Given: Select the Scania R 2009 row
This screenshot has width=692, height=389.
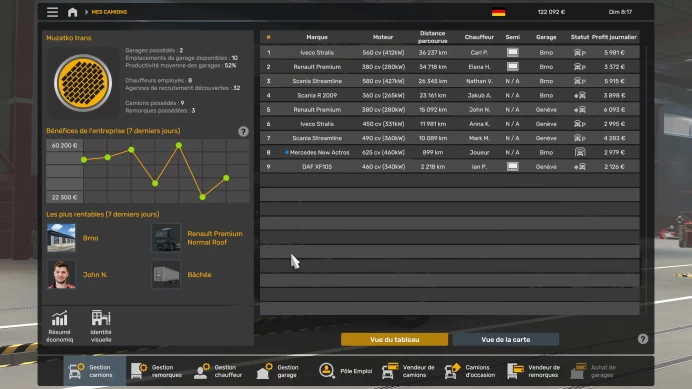Looking at the screenshot, I should (x=449, y=95).
